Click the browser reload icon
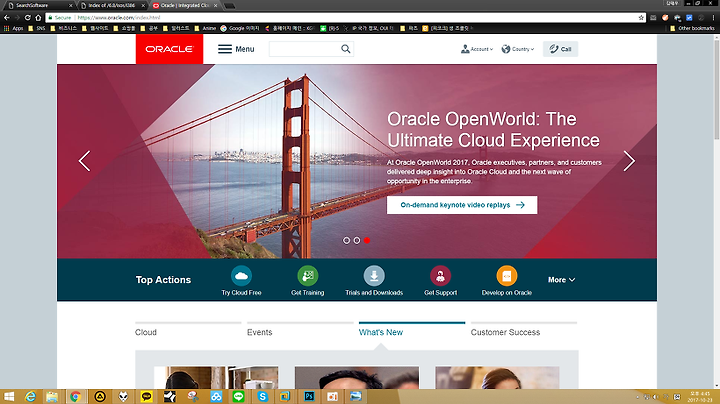This screenshot has height=404, width=720. (28, 17)
